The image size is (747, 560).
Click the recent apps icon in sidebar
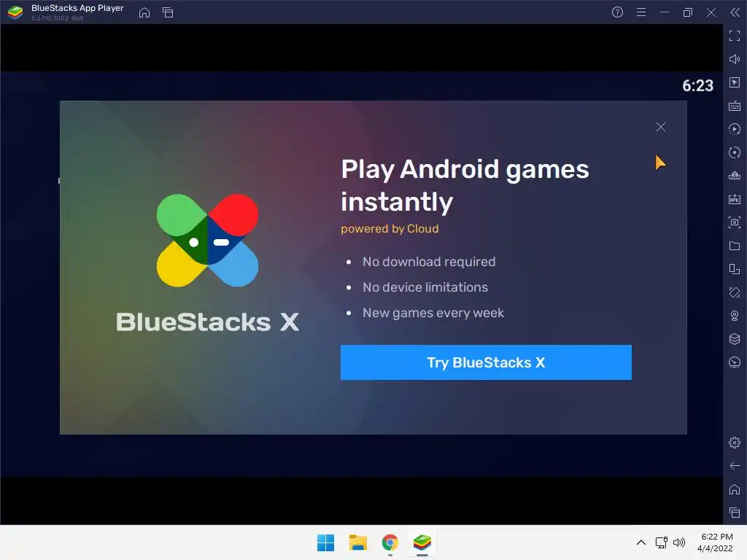tap(735, 513)
